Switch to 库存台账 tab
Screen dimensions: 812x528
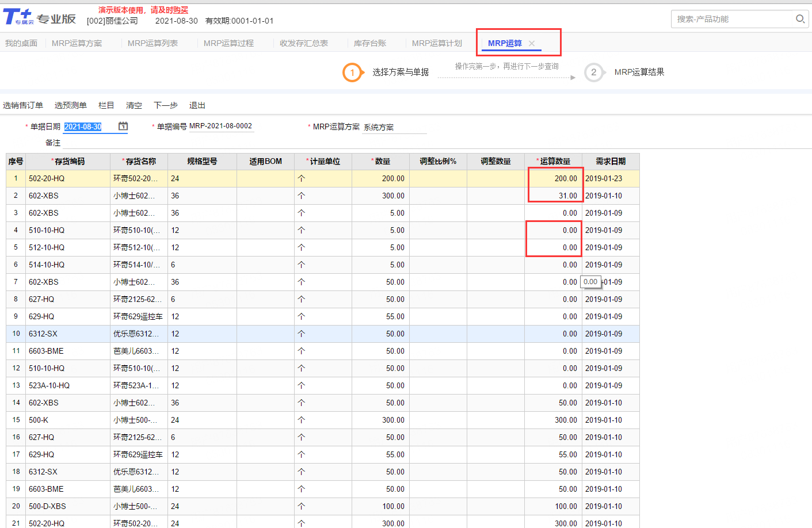click(x=370, y=43)
